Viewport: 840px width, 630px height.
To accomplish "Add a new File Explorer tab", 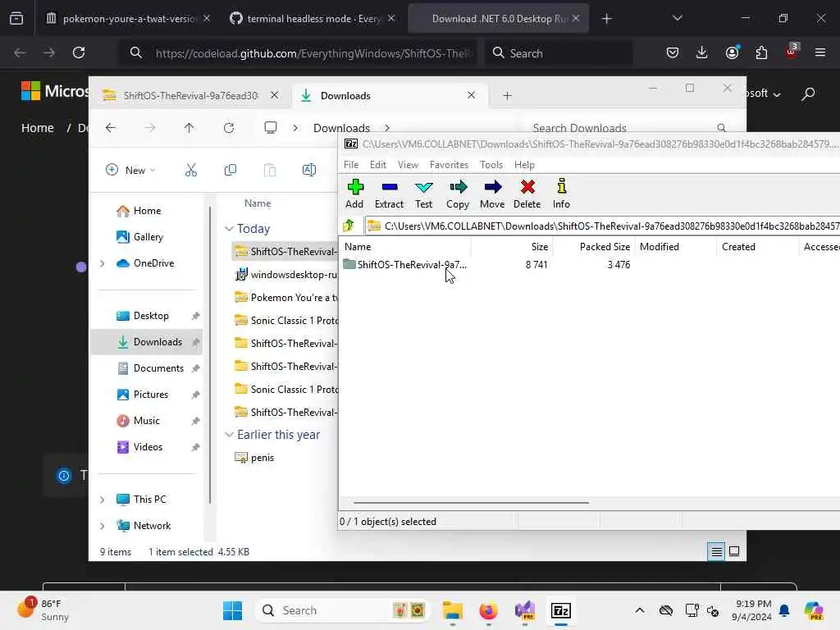I will click(x=507, y=95).
